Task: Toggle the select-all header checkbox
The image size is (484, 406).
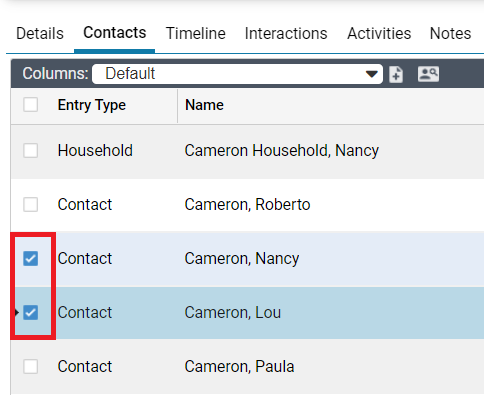Action: (30, 105)
